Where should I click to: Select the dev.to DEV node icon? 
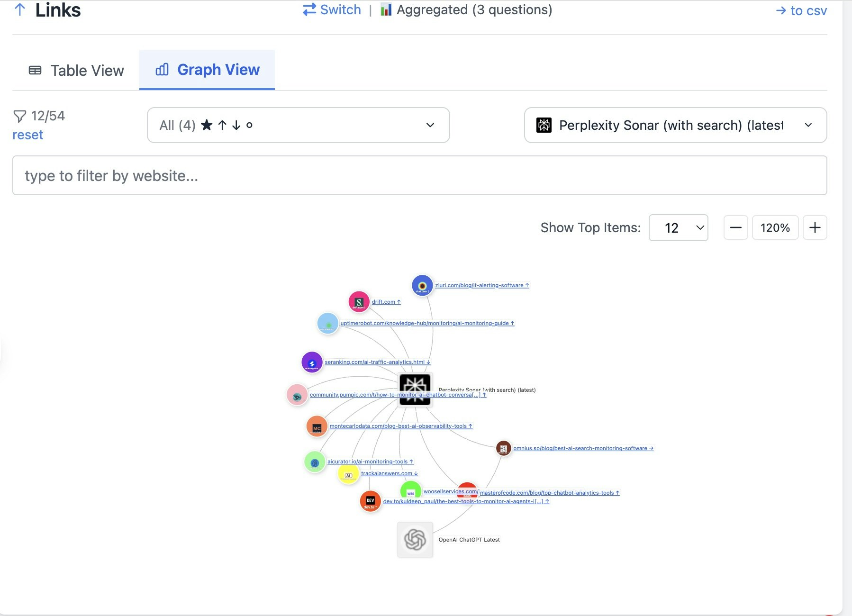coord(370,501)
